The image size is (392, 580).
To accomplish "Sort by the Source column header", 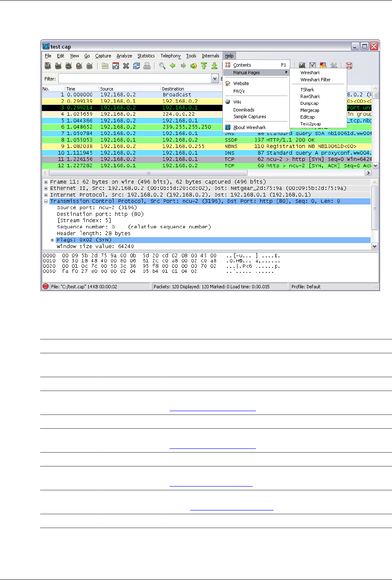I will point(130,89).
